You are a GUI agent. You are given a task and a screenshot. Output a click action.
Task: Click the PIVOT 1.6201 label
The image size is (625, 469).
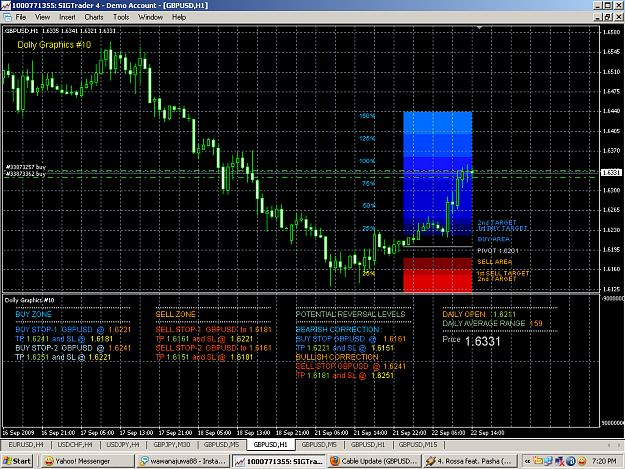[498, 251]
